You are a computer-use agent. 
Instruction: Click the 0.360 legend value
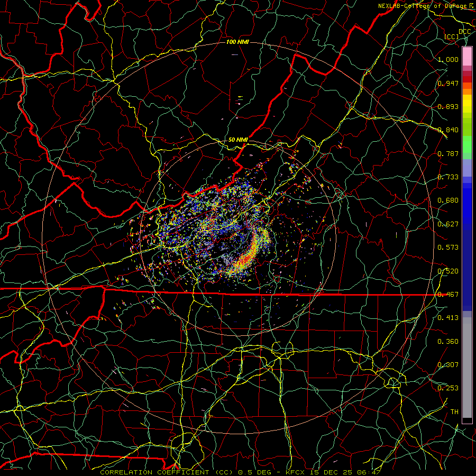[448, 342]
